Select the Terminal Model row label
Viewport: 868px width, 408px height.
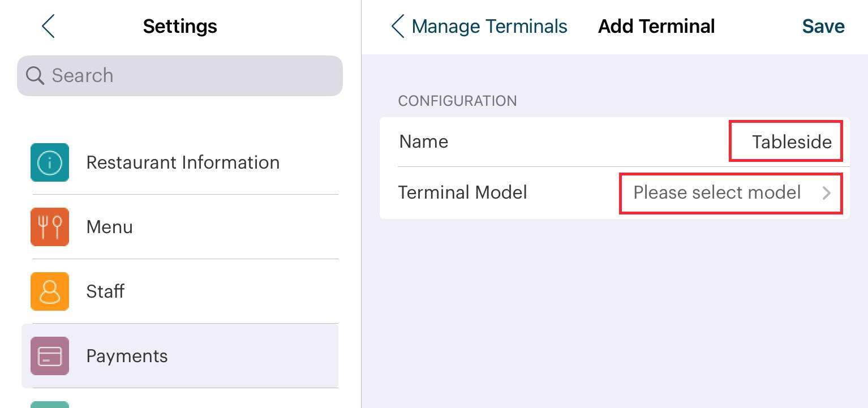tap(462, 193)
